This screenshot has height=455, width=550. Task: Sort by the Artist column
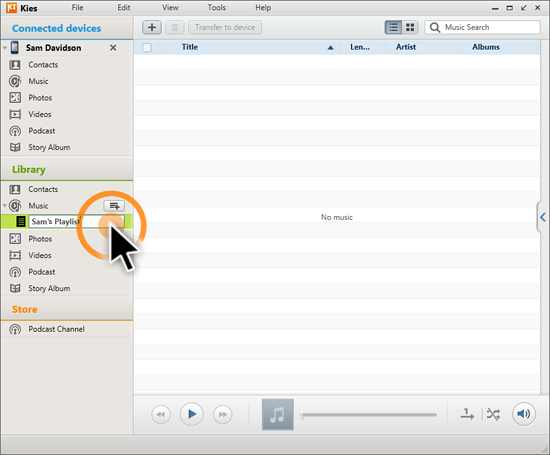point(406,47)
